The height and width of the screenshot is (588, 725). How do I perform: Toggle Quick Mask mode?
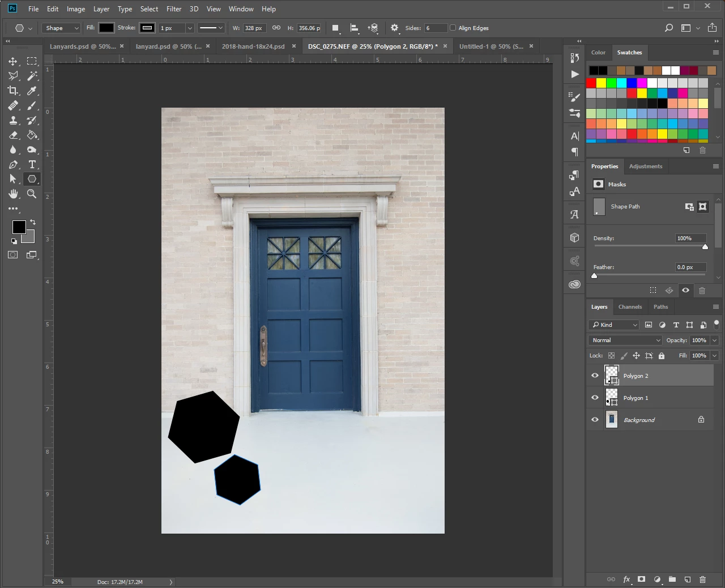13,255
